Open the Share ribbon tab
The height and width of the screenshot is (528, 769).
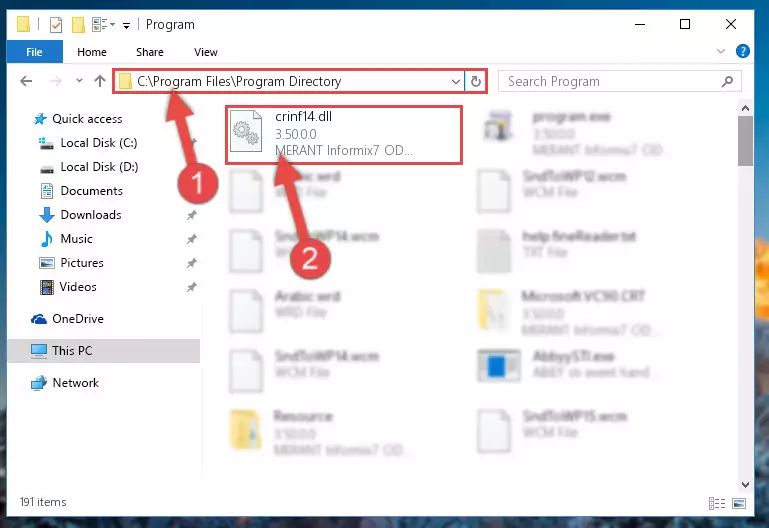point(150,52)
